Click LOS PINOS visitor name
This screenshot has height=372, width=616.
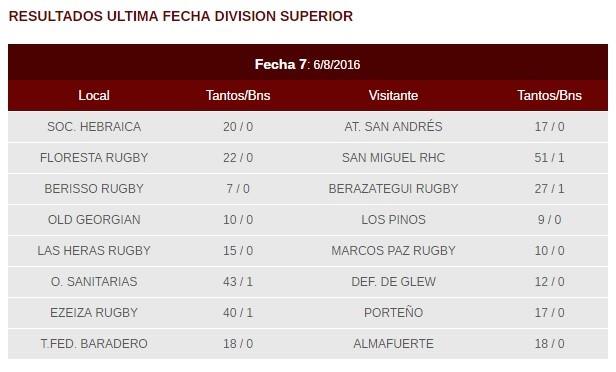(x=393, y=220)
